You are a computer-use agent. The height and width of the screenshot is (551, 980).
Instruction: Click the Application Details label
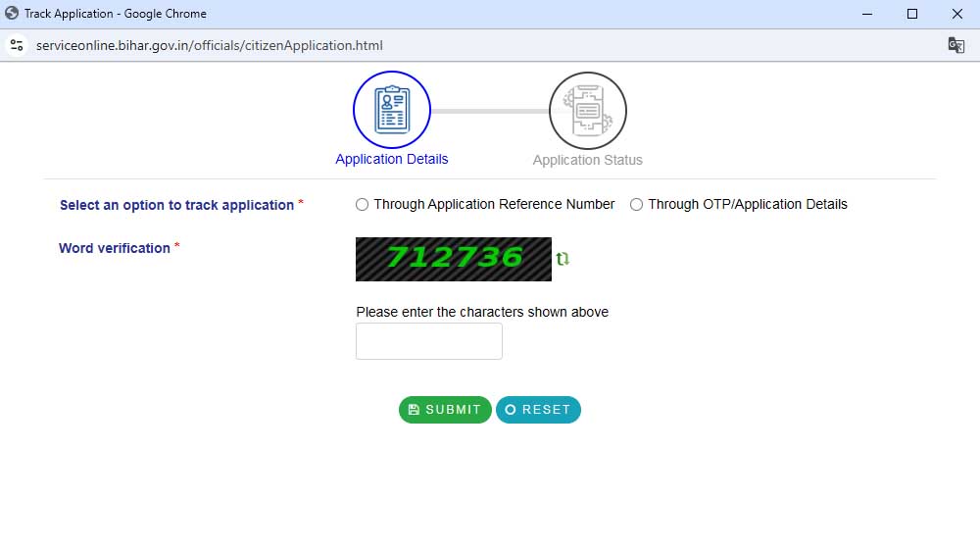(x=392, y=159)
